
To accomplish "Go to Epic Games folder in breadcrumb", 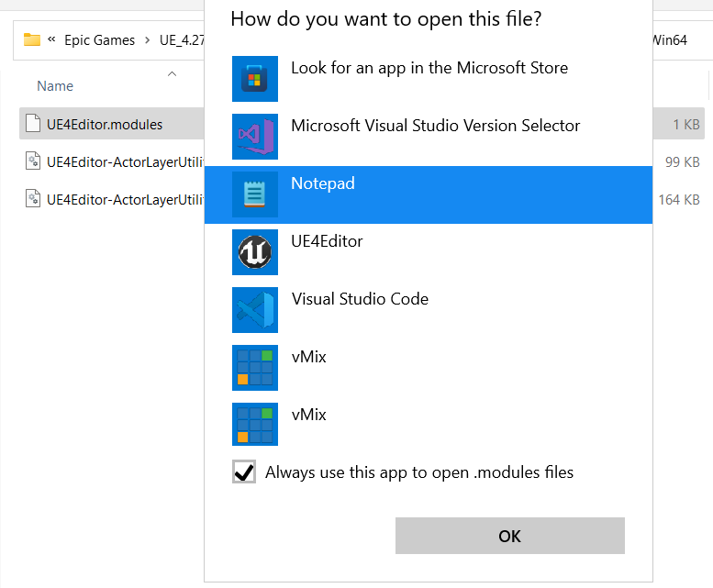I will [x=100, y=40].
